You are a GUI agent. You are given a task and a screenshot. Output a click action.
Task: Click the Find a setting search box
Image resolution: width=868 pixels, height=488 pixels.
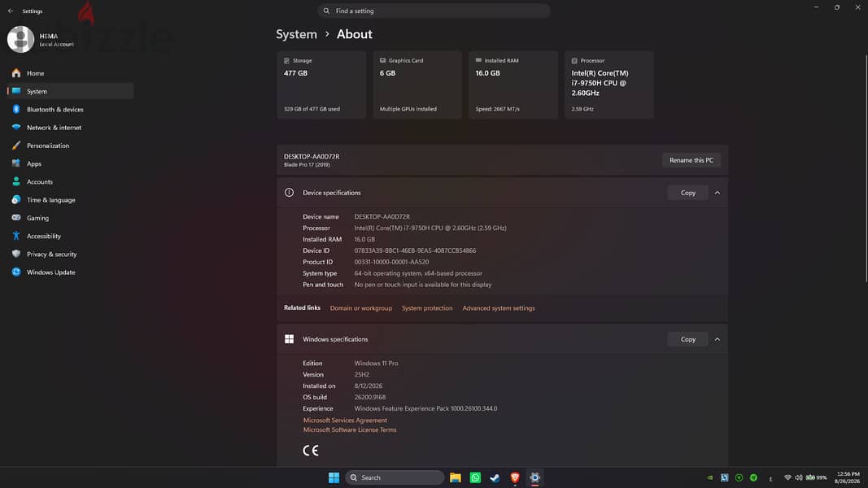pyautogui.click(x=434, y=11)
